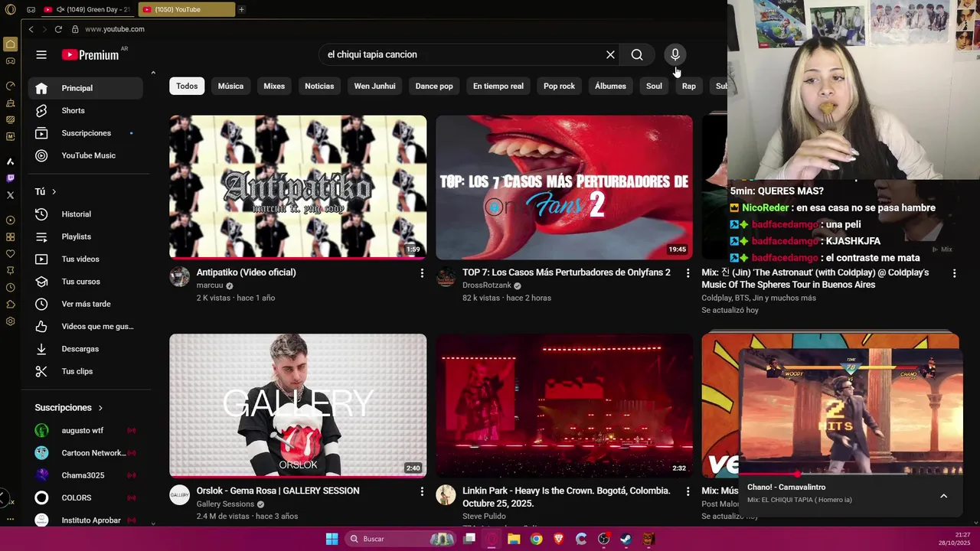Open YouTube Music in the sidebar
Screen dimensions: 980x551
pyautogui.click(x=85, y=155)
